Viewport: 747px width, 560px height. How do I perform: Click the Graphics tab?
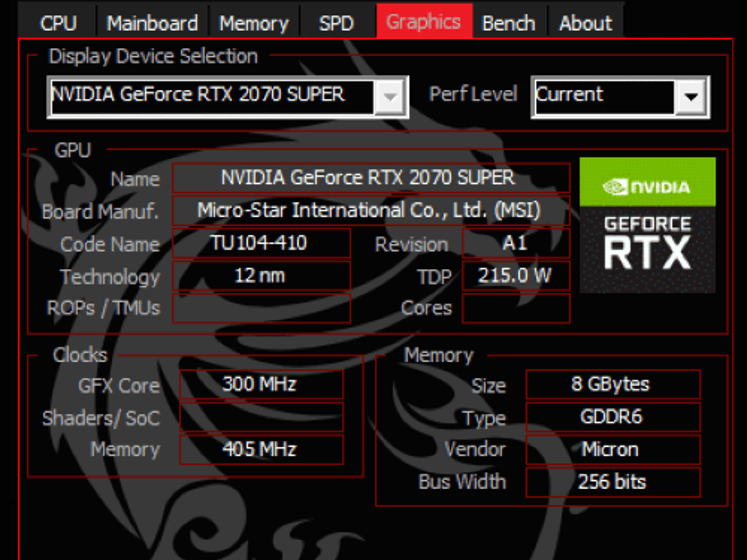[424, 21]
